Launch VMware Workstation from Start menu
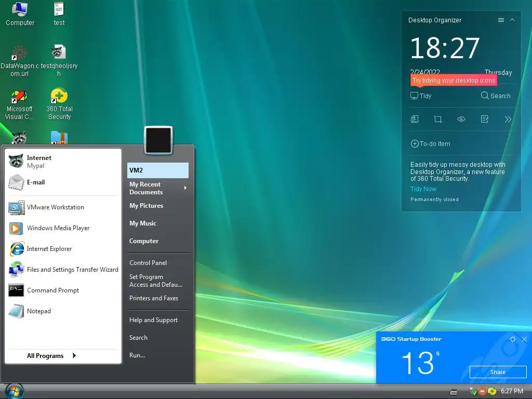Image resolution: width=532 pixels, height=399 pixels. point(63,207)
